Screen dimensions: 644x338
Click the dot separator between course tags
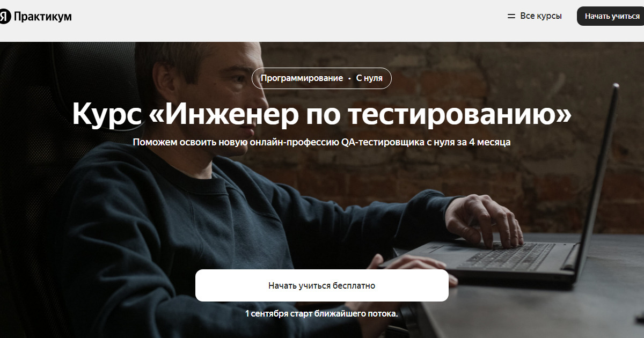349,78
